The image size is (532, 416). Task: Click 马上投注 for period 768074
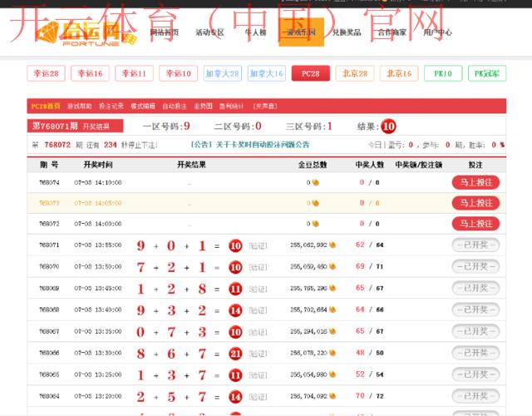(x=475, y=182)
